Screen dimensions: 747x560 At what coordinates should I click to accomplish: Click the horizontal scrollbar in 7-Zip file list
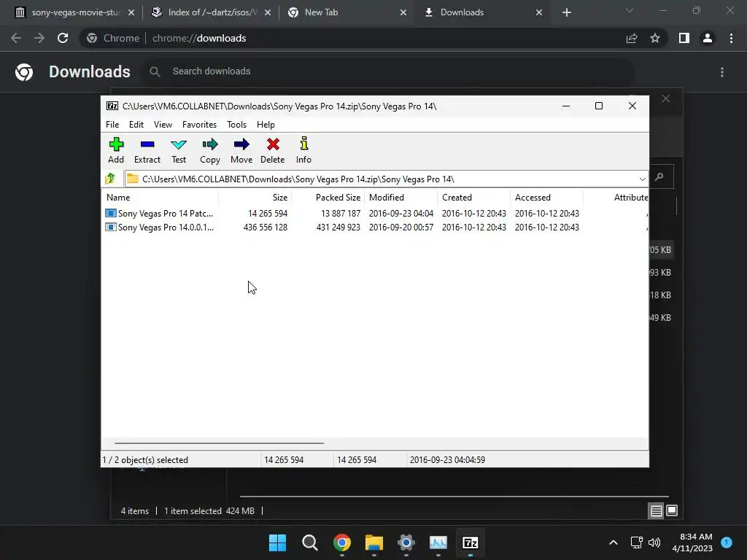[219, 443]
